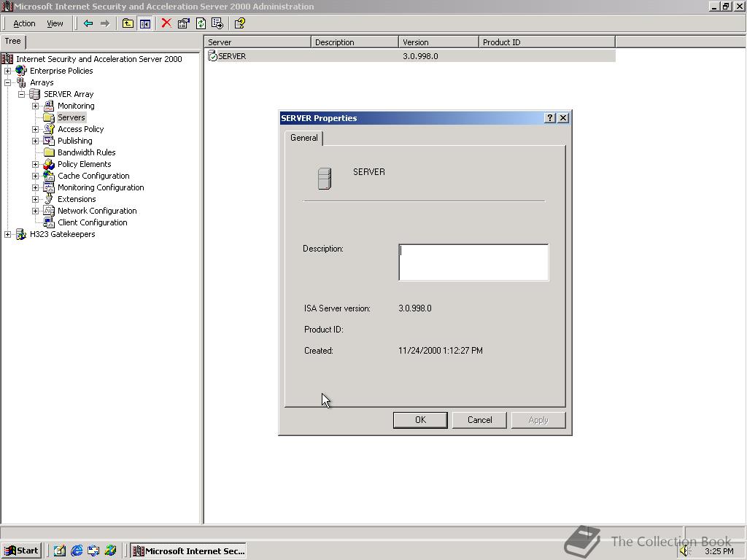Viewport: 747px width, 560px height.
Task: Expand the Extensions node
Action: click(x=35, y=199)
